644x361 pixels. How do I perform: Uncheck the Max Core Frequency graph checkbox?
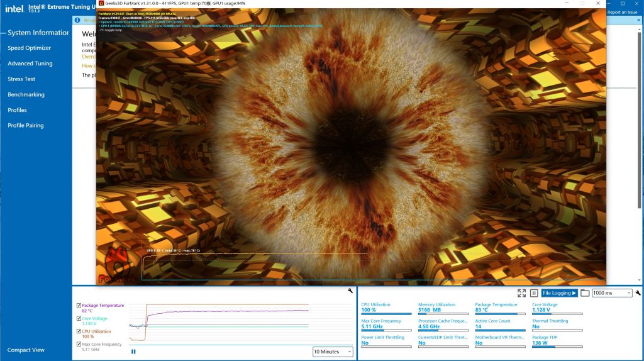[x=79, y=344]
